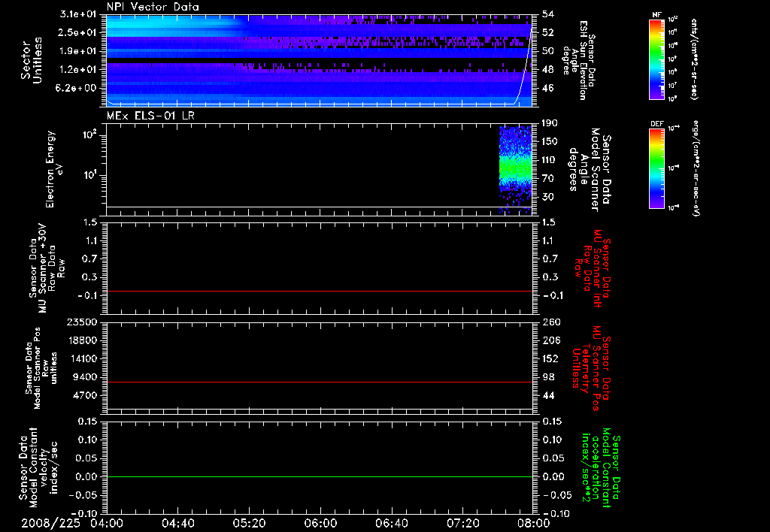
Task: Click the "1.9e+01" sector tick label
Action: (77, 51)
